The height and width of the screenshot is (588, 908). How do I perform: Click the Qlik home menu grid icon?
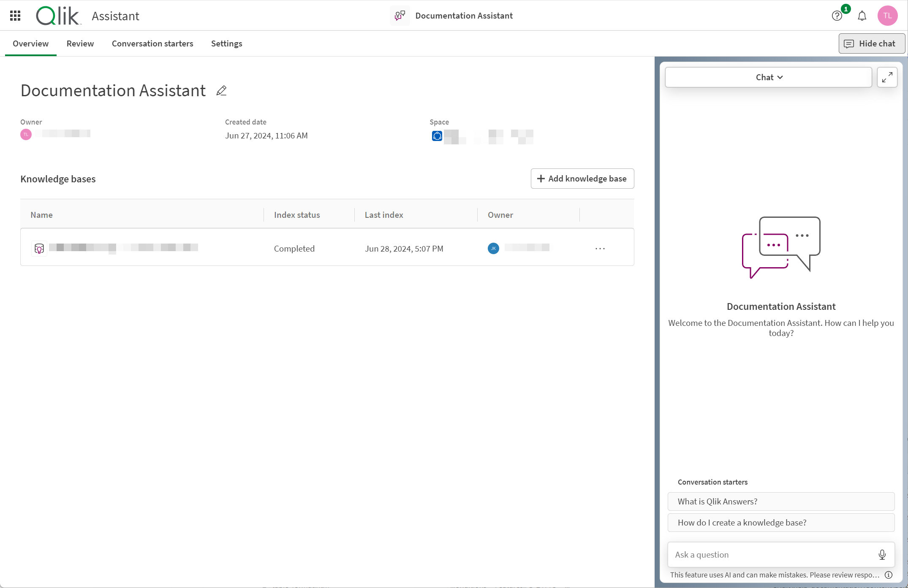click(16, 16)
